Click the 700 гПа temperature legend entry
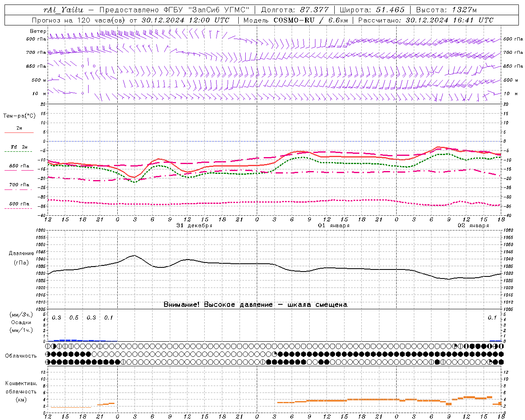525x420 pixels. 19,185
